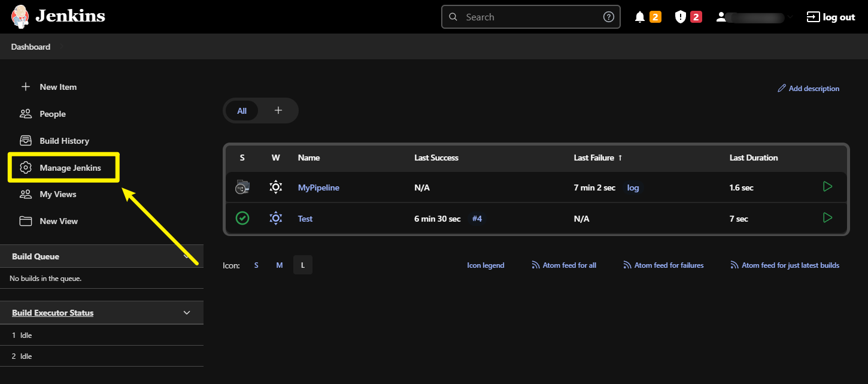868x384 pixels.
Task: Open the user account dropdown chevron
Action: pyautogui.click(x=790, y=17)
